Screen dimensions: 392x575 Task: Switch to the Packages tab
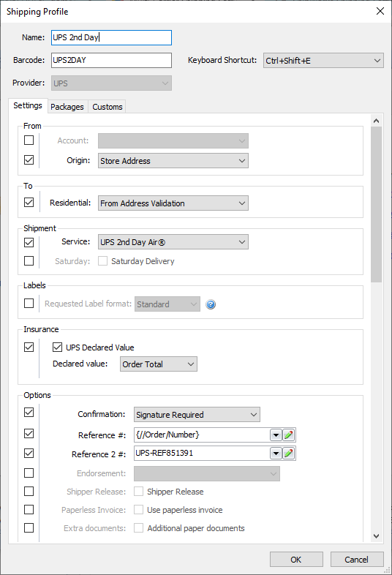point(67,107)
